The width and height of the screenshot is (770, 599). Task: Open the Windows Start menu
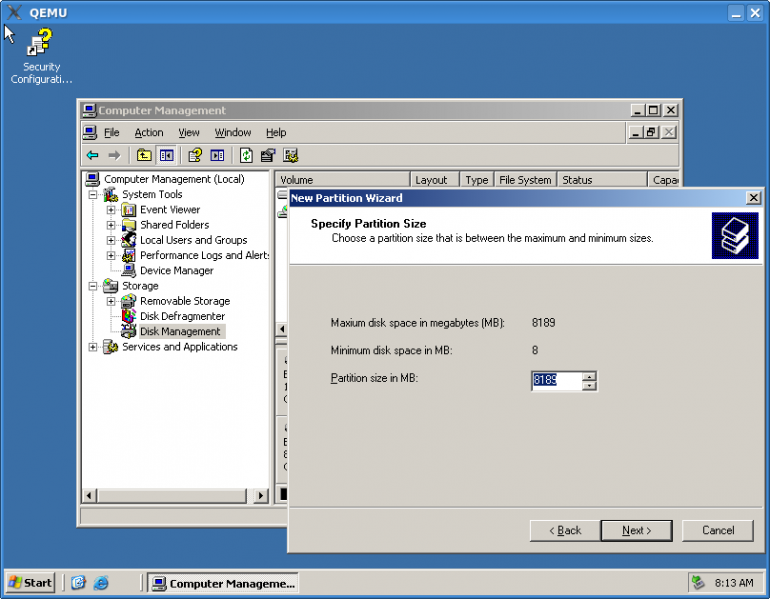point(31,582)
